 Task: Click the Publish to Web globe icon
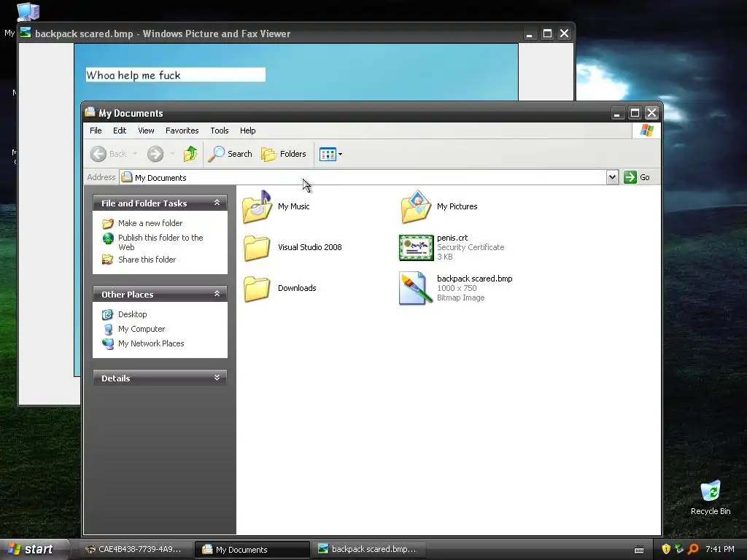point(108,238)
